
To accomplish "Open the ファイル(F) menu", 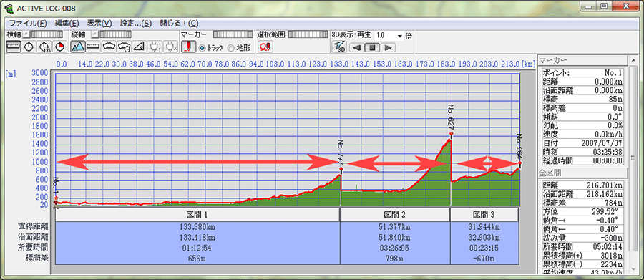I will (x=28, y=23).
